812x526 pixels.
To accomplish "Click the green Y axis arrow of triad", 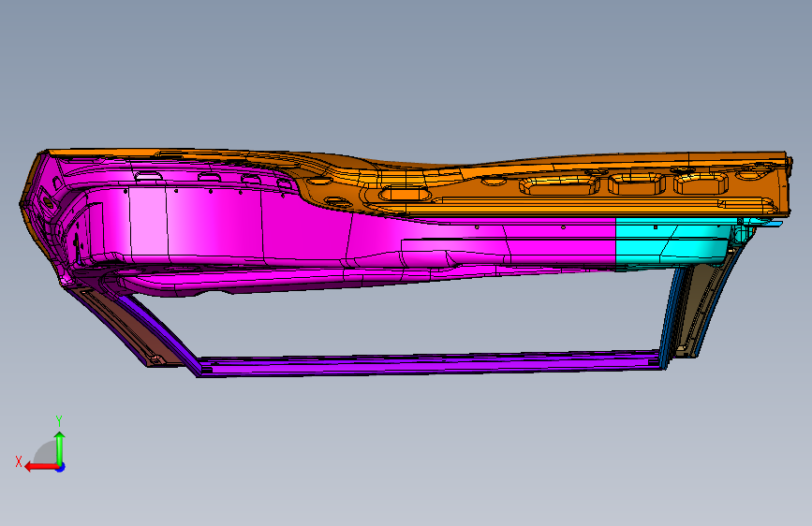I will pyautogui.click(x=60, y=447).
